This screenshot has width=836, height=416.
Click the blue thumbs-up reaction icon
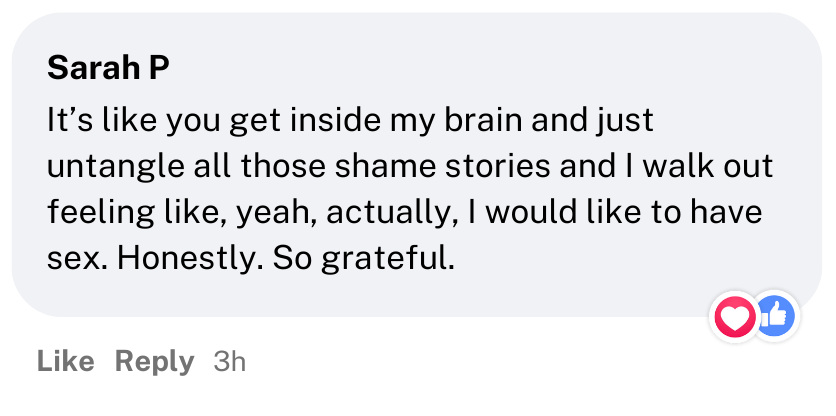click(x=773, y=318)
